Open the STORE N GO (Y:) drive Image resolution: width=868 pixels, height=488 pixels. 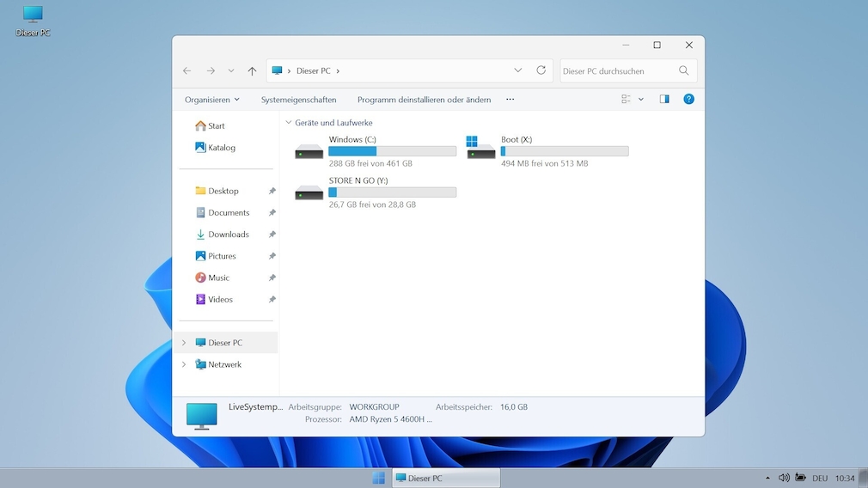pyautogui.click(x=309, y=192)
